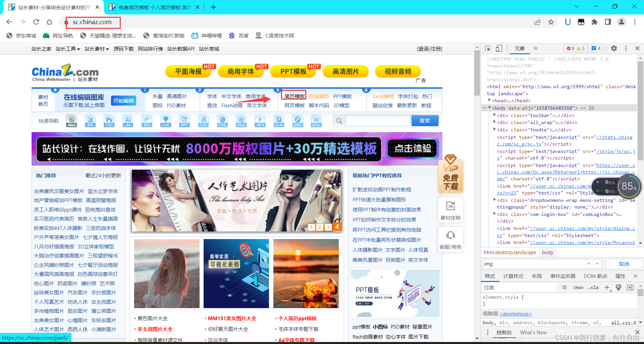The width and height of the screenshot is (644, 344).
Task: Click the 取消 cancel button in DevTools
Action: [x=624, y=264]
